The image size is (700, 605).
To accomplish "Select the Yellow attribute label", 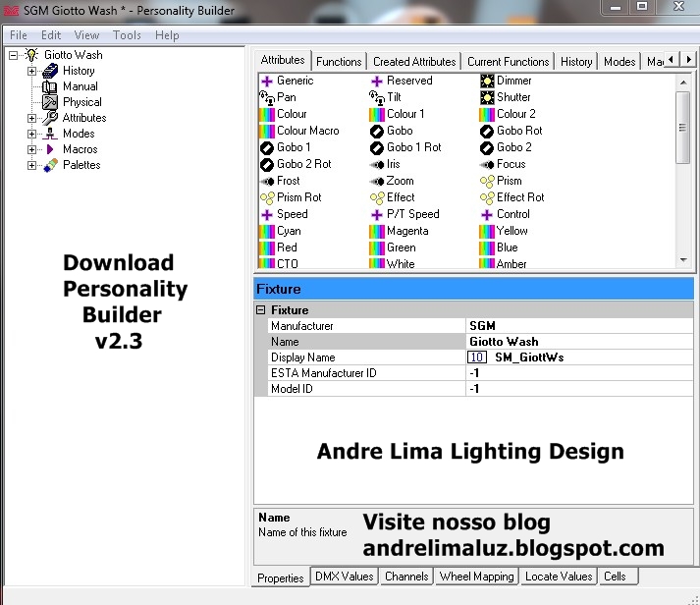I will point(512,231).
